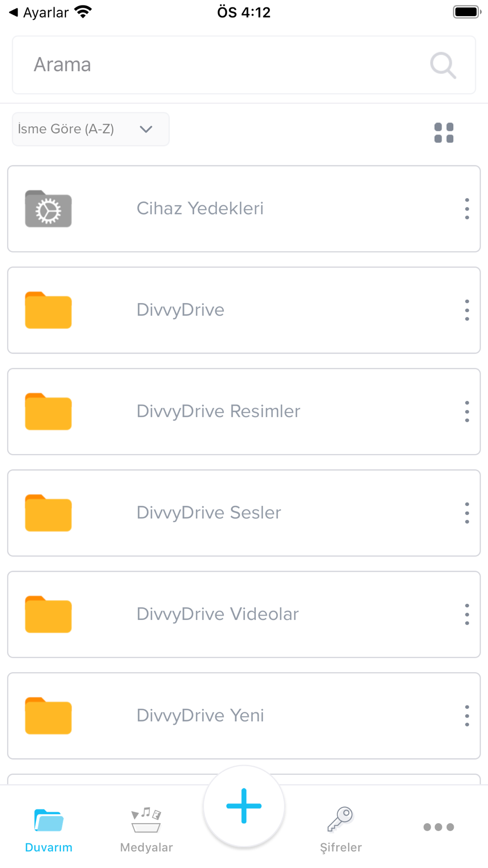The height and width of the screenshot is (868, 488).
Task: Expand options for DivvyDrive Yeni
Action: pyautogui.click(x=467, y=716)
